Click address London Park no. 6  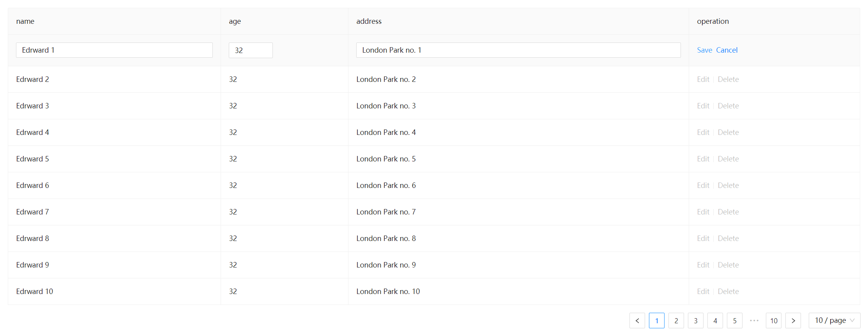(386, 186)
